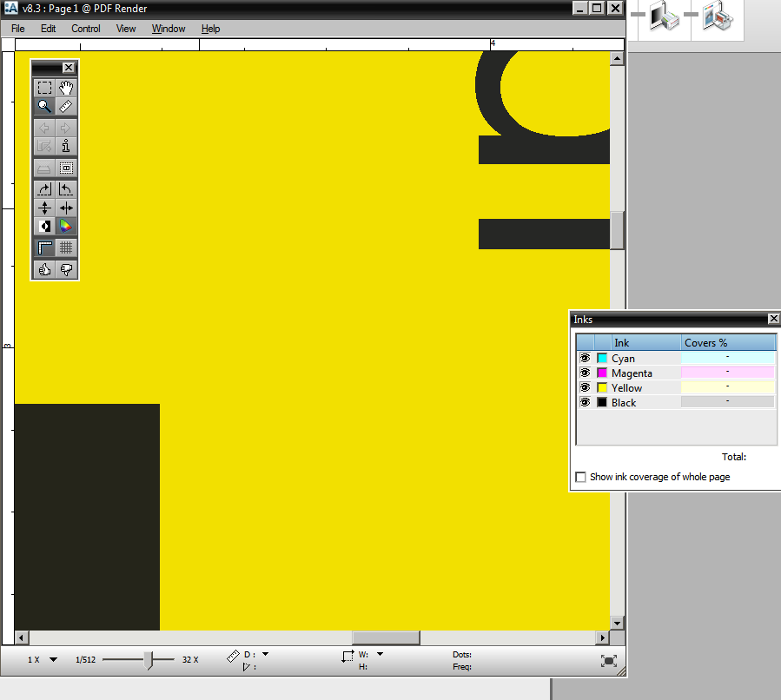Pick the ruler measure tool
Viewport: 781px width, 700px height.
pyautogui.click(x=66, y=107)
